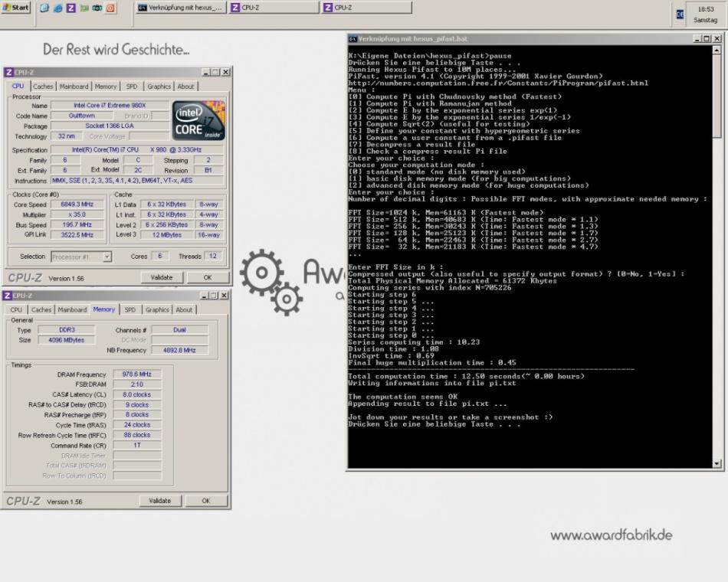Select Memory tab in lower CPU-Z window
The width and height of the screenshot is (728, 582).
pos(104,309)
